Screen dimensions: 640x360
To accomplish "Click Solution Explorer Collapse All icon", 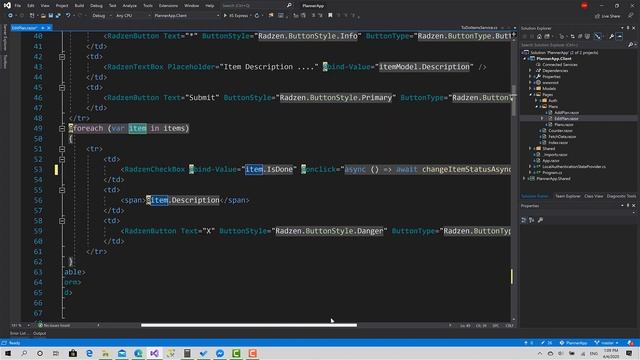I will point(580,37).
